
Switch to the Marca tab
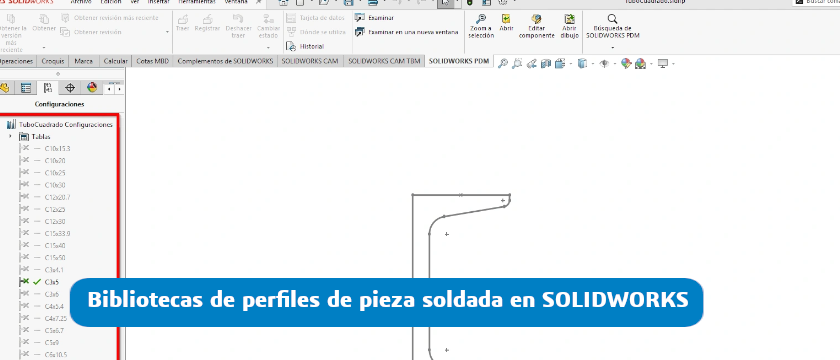point(84,61)
